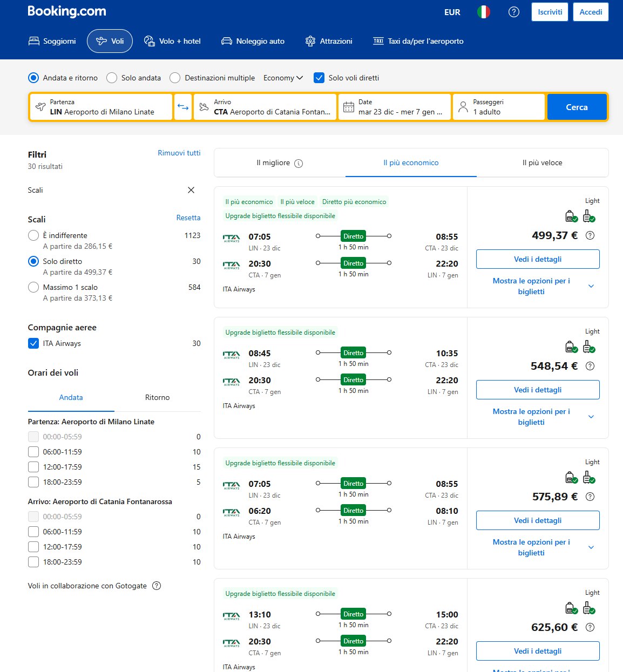Viewport: 623px width, 672px height.
Task: Open the Ritorno flight times tab
Action: pos(157,397)
